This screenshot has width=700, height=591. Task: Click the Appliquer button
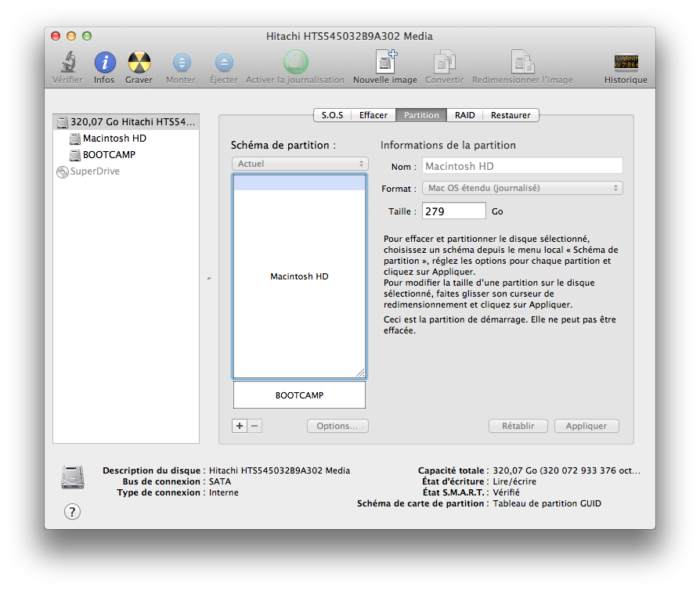586,426
